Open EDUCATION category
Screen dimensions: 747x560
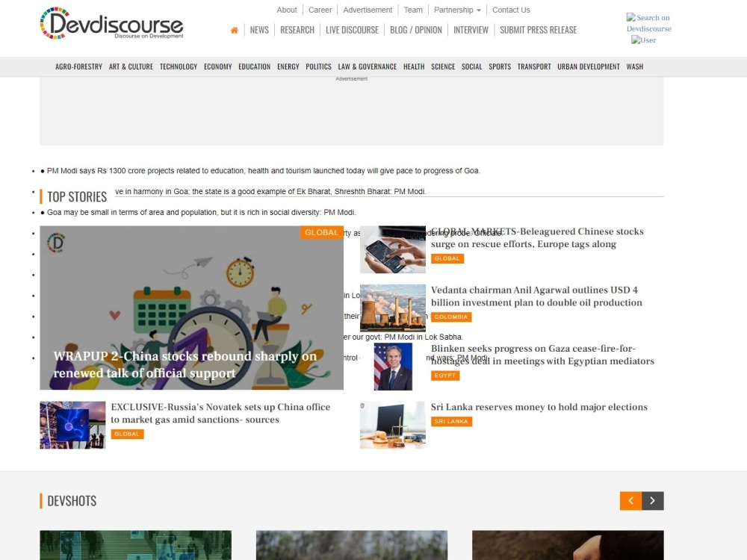click(255, 66)
